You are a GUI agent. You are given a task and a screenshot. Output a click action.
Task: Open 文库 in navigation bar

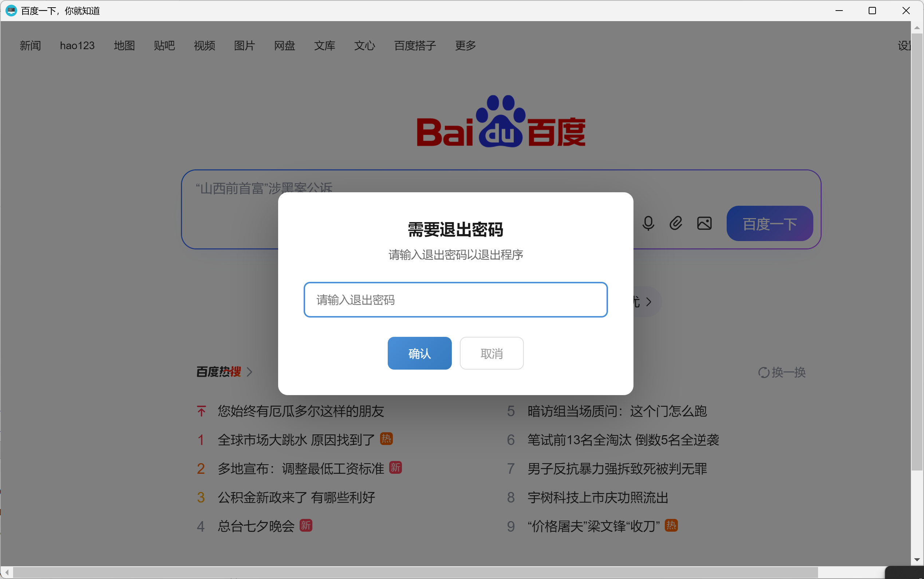pyautogui.click(x=325, y=46)
